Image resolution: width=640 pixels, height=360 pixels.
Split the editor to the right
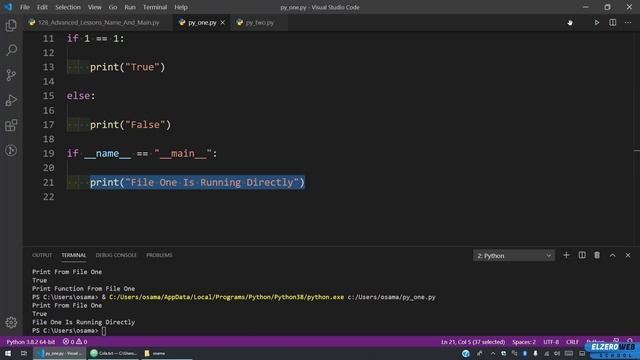pos(613,22)
